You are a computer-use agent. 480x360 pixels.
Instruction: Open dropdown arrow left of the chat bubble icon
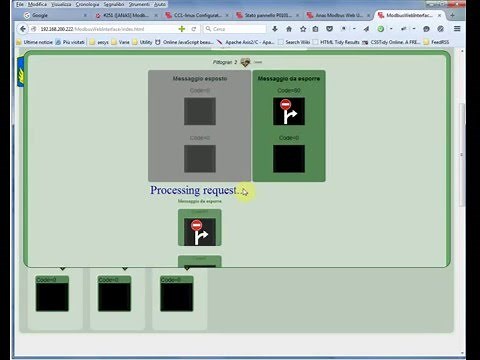414,29
